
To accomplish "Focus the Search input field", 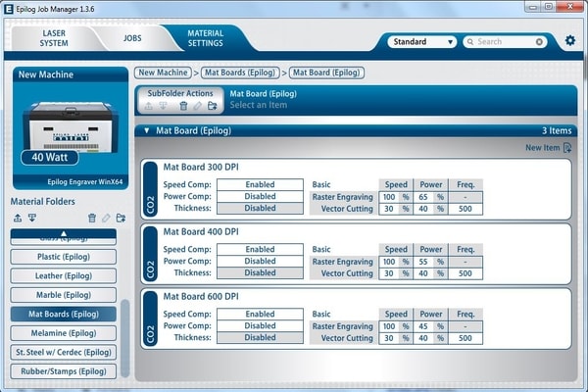I will tap(505, 41).
